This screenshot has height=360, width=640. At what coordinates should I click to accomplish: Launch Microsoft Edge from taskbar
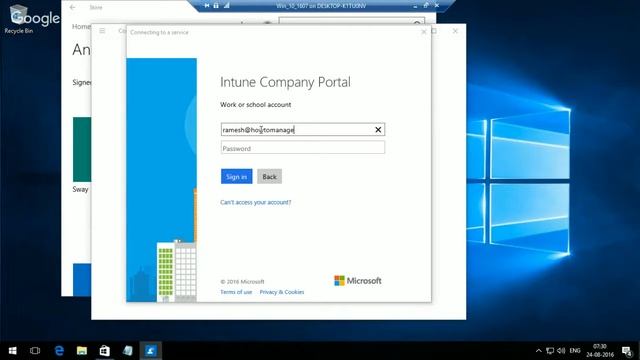[59, 351]
